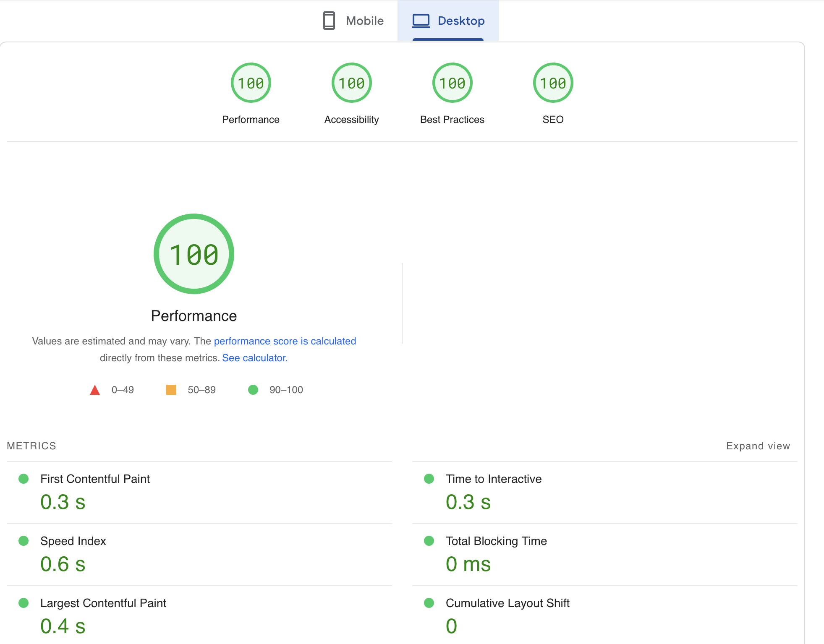The image size is (824, 644).
Task: Click green dot beside Speed Index
Action: click(24, 541)
